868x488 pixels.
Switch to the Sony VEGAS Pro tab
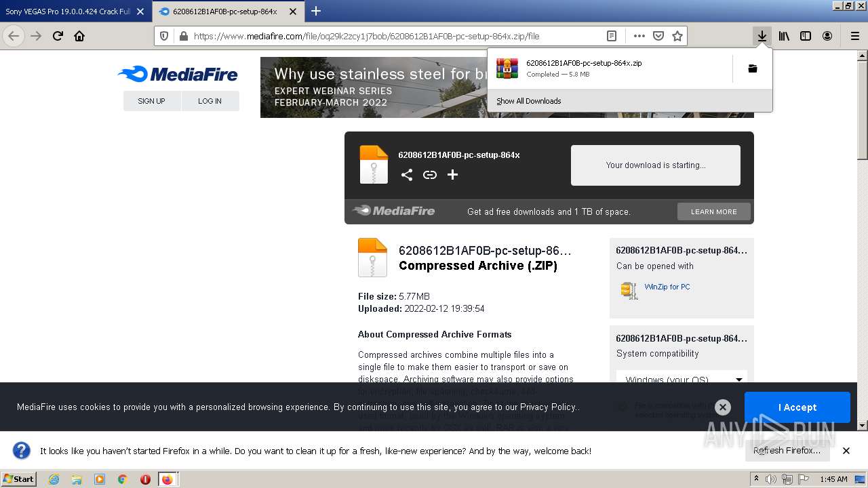click(68, 12)
